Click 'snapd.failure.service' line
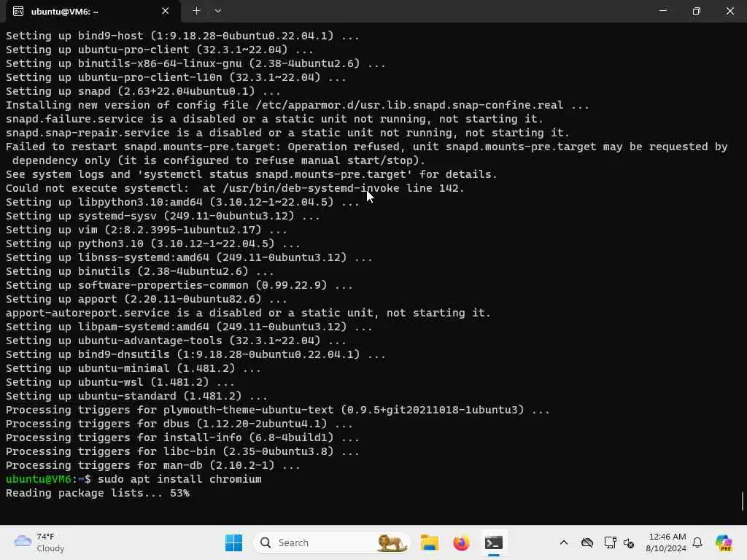Viewport: 747px width, 560px height. click(274, 119)
